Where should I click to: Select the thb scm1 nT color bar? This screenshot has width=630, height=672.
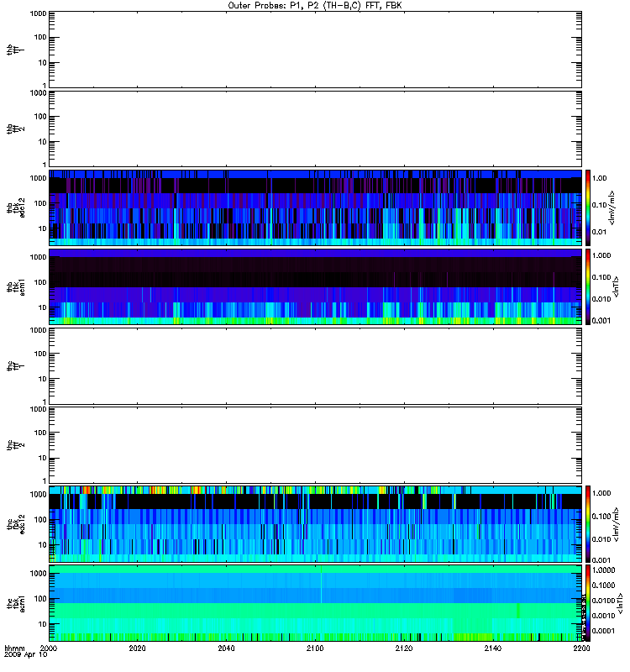(x=588, y=286)
